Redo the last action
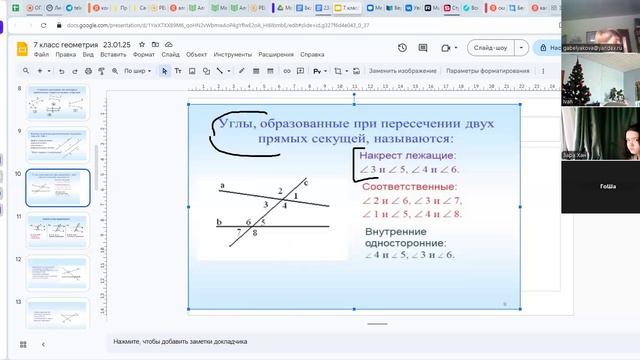 coord(75,71)
